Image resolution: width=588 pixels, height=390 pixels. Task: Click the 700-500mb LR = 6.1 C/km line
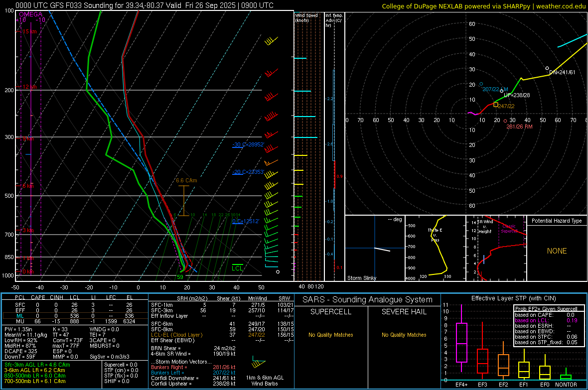pyautogui.click(x=35, y=382)
